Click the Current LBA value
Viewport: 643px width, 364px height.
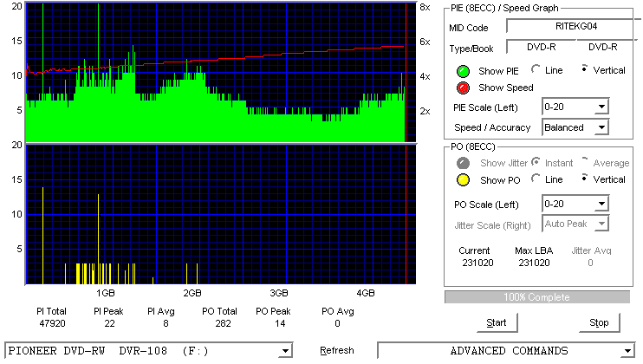477,263
